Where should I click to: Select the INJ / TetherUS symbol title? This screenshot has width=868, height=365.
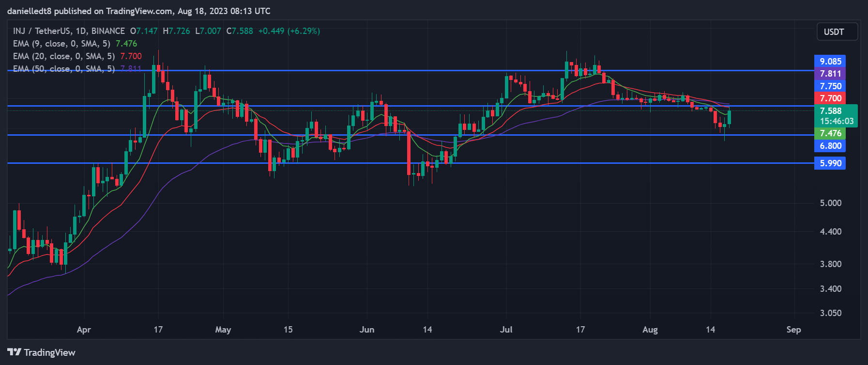(x=69, y=31)
